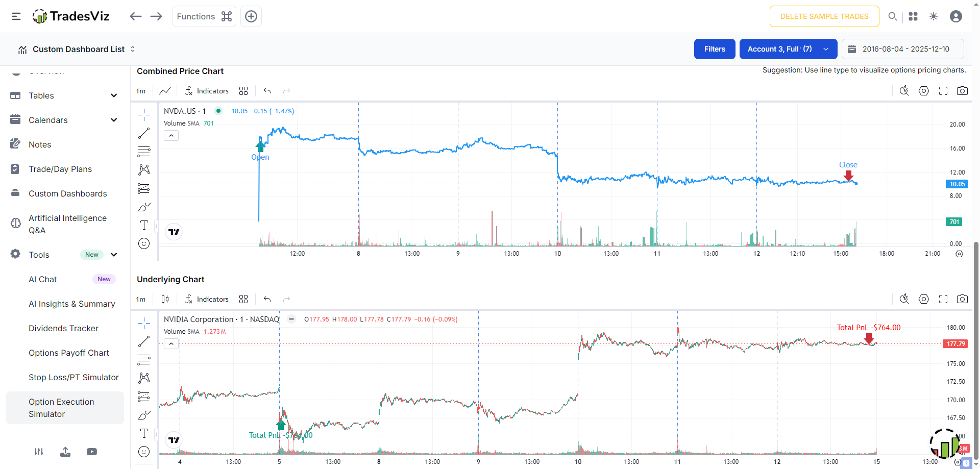The image size is (980, 469).
Task: Change the 1m interval in Underlying Chart
Action: click(x=141, y=299)
